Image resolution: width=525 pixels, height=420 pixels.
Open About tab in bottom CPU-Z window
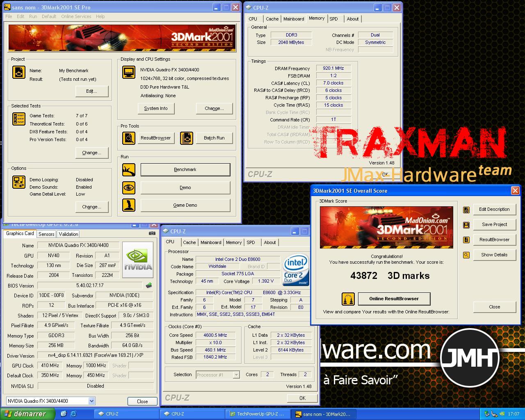[x=270, y=242]
